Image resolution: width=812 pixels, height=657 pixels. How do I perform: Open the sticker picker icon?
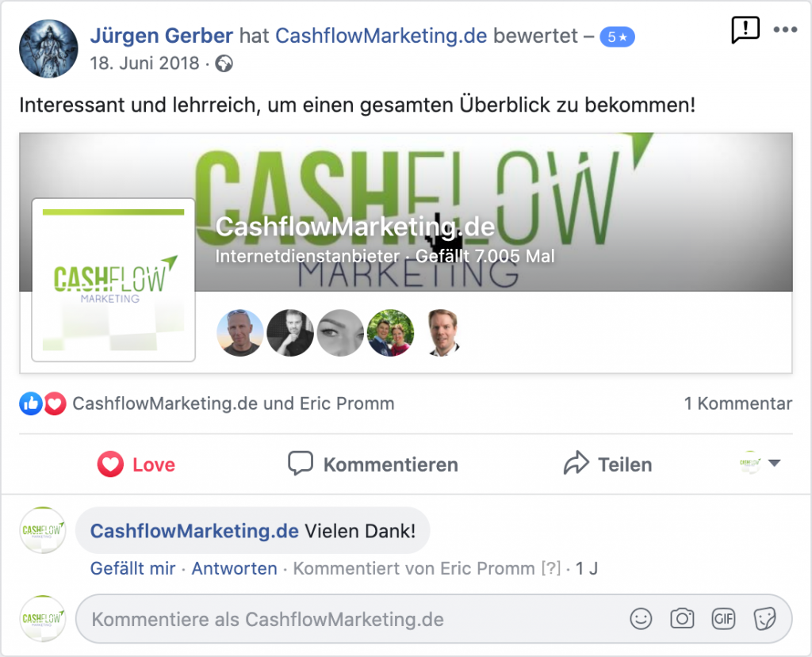(x=764, y=619)
